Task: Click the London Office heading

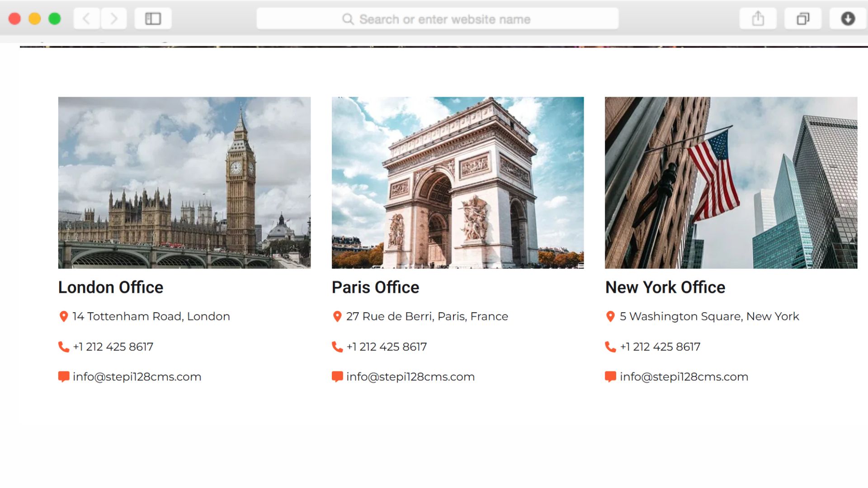Action: tap(111, 287)
